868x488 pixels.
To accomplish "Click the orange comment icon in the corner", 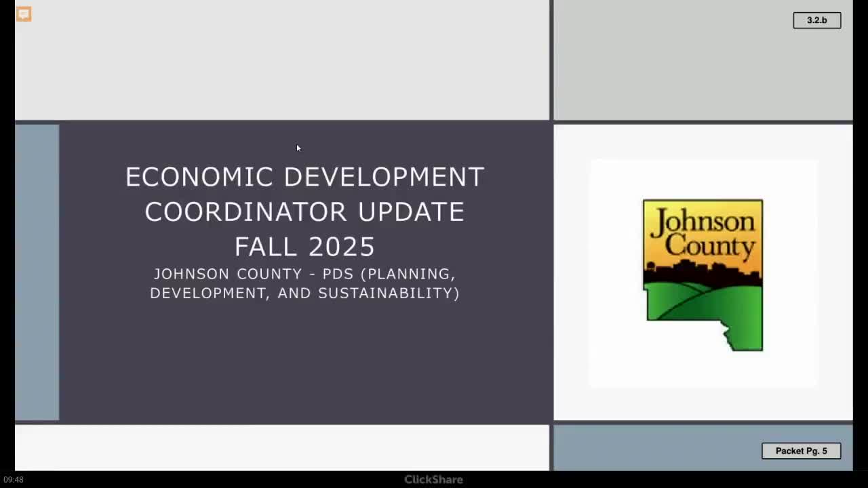I will point(24,14).
